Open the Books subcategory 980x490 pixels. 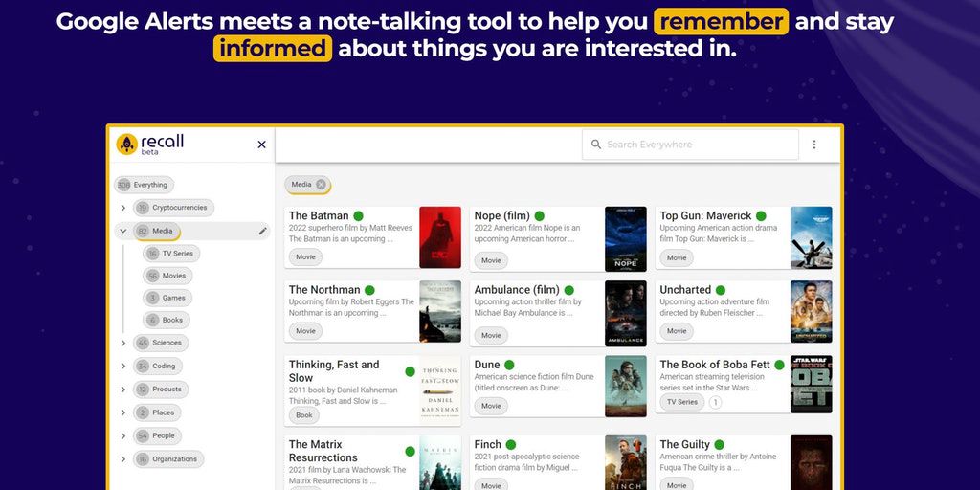point(166,320)
